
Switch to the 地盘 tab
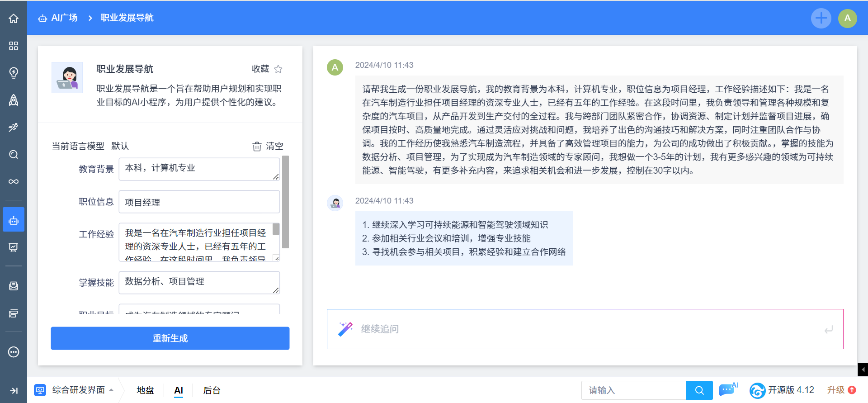tap(145, 390)
